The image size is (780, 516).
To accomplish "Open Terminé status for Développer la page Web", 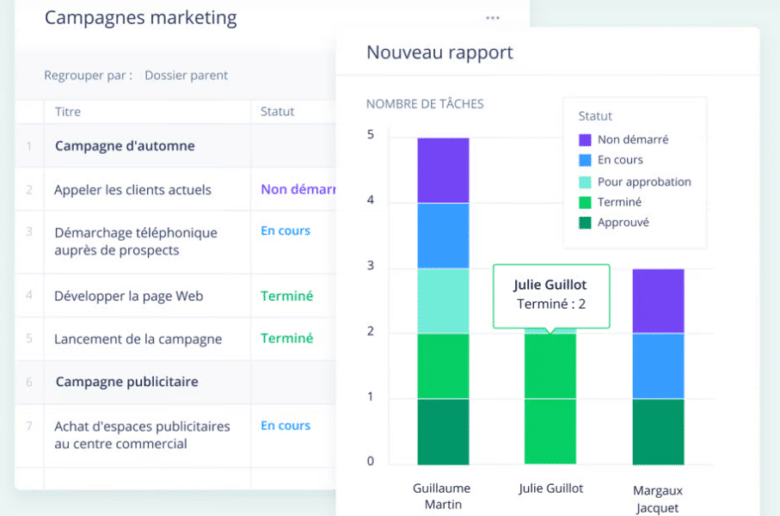I will [x=287, y=296].
